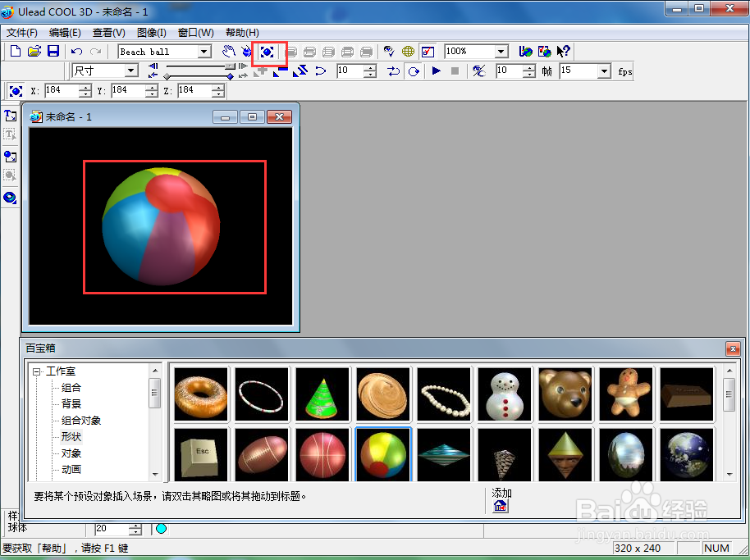Image resolution: width=750 pixels, height=560 pixels.
Task: Click the globe export icon after zoom box
Action: (526, 51)
